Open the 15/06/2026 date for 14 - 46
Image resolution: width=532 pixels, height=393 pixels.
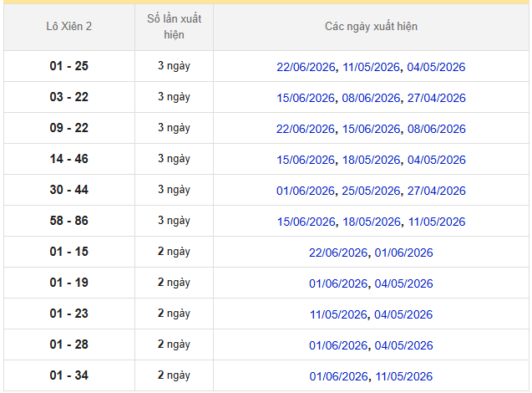306,160
